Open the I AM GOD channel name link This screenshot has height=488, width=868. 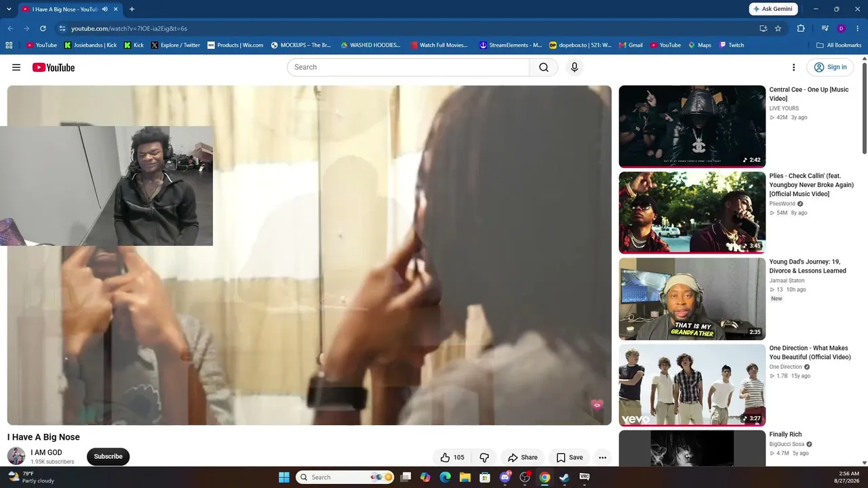46,452
